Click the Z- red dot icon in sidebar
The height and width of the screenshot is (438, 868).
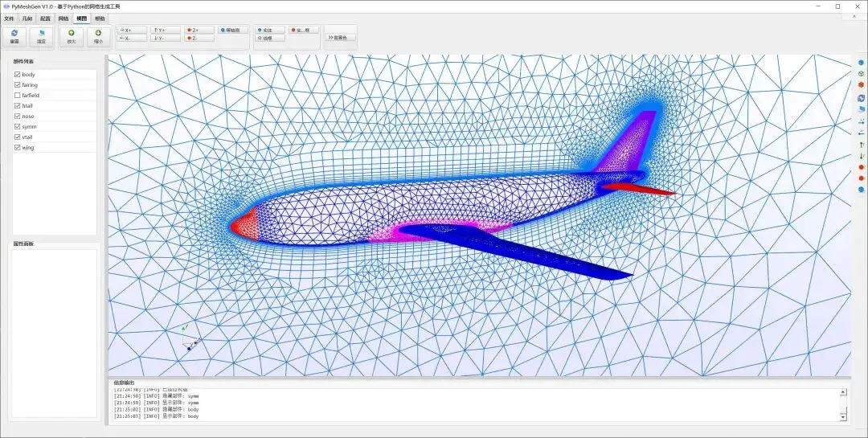coord(861,178)
